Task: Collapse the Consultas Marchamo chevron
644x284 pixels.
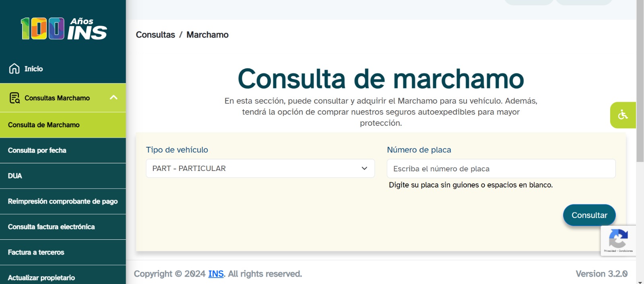Action: (x=114, y=97)
